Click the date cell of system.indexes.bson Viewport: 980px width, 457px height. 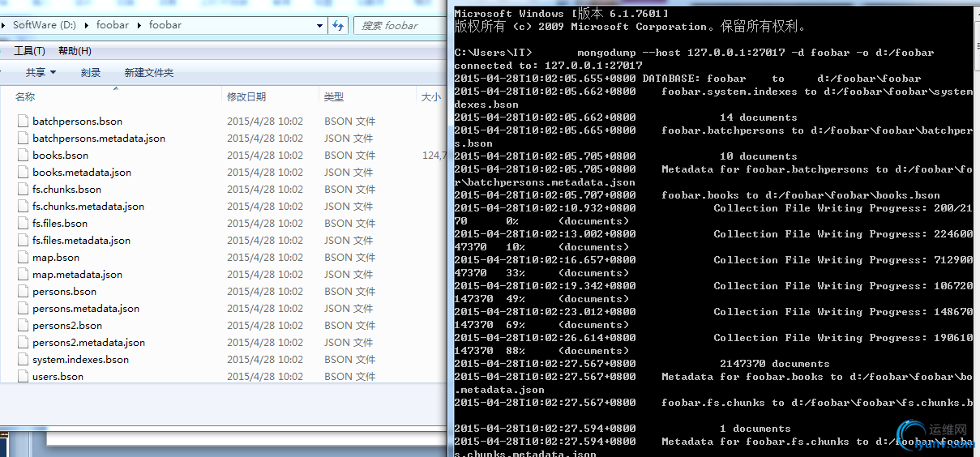tap(265, 359)
